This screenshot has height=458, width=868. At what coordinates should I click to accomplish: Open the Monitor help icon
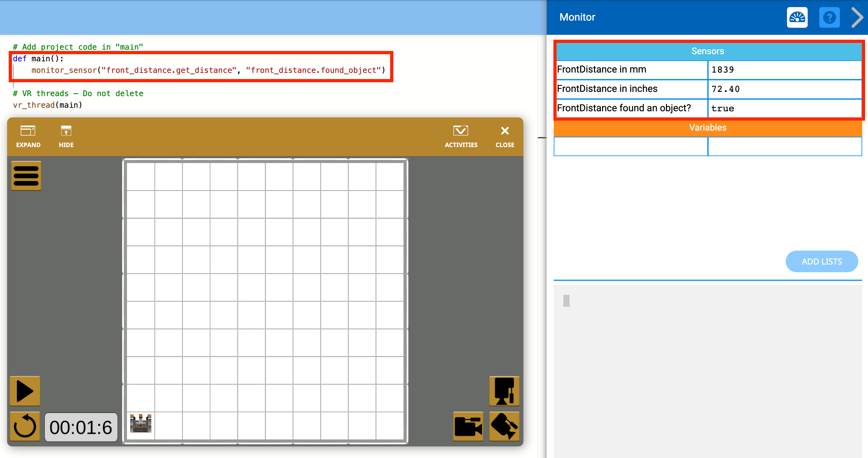pyautogui.click(x=830, y=17)
